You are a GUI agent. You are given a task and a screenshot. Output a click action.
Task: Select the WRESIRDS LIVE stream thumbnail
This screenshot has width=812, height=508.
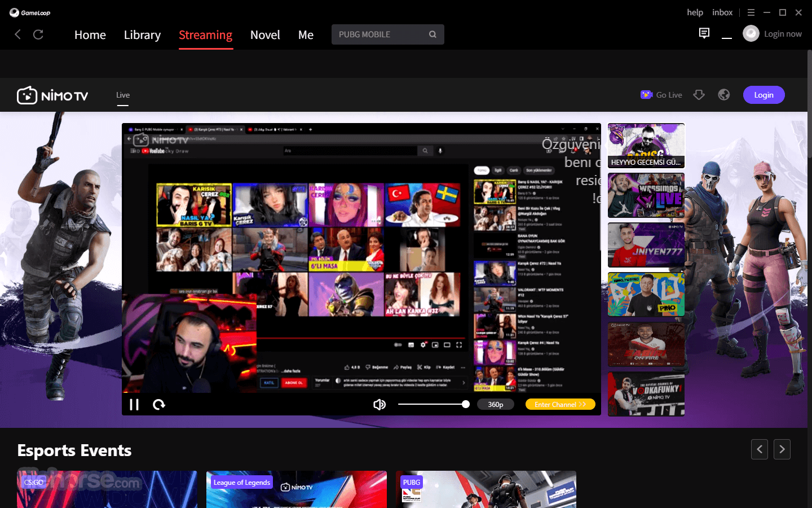click(x=646, y=195)
